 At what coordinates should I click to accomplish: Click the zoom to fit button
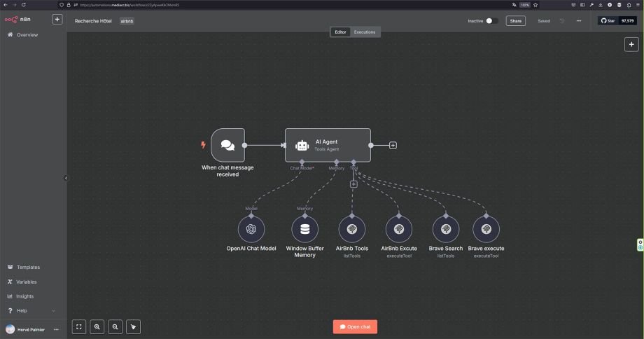(79, 326)
